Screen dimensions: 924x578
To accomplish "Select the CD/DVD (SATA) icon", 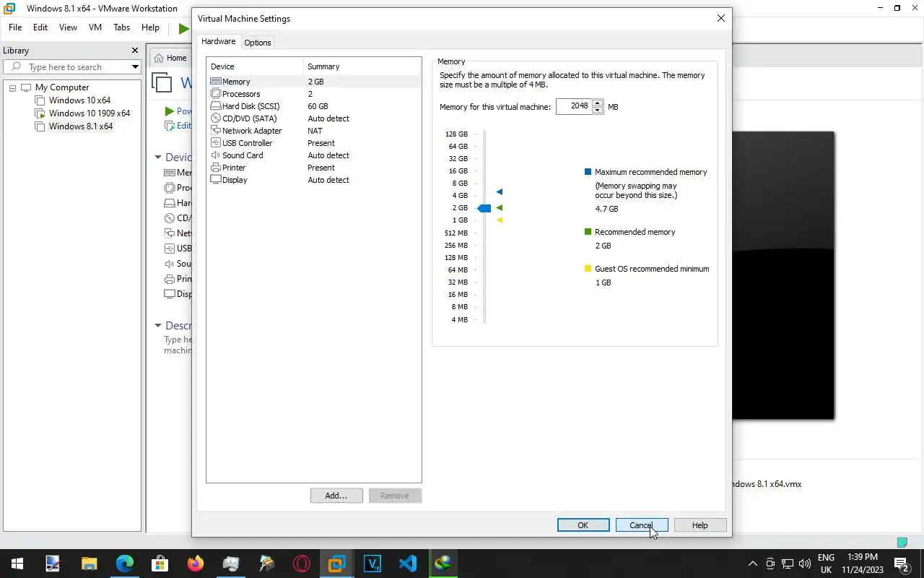I will 215,118.
